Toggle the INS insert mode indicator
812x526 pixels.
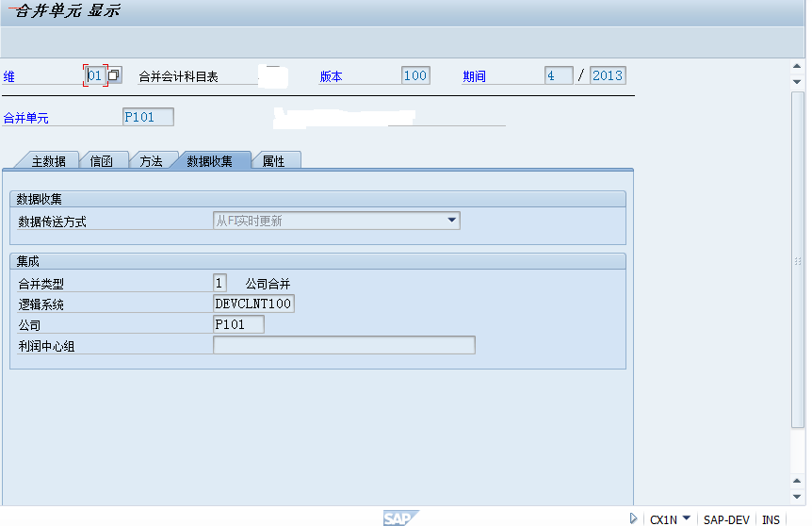[x=771, y=519]
